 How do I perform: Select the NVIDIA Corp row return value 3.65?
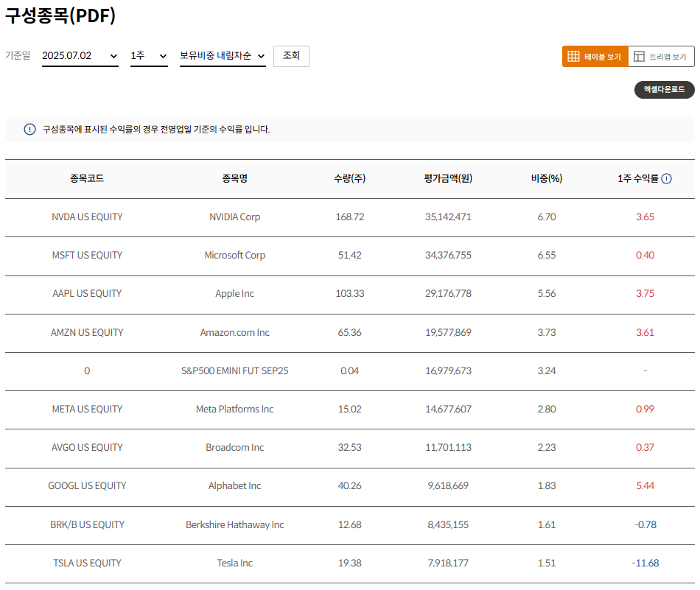coord(645,217)
